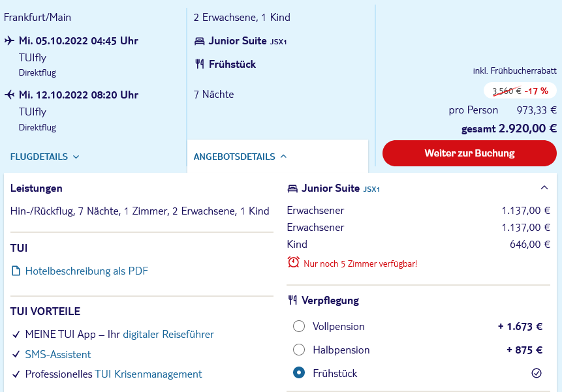Viewport: 562px width, 392px height.
Task: Expand the FLUGDETAILS section
Action: pyautogui.click(x=44, y=157)
